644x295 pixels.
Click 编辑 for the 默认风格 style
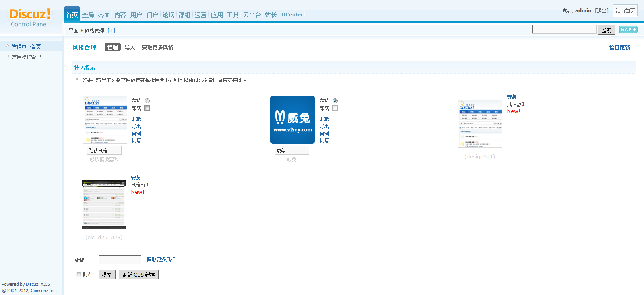[x=136, y=119]
